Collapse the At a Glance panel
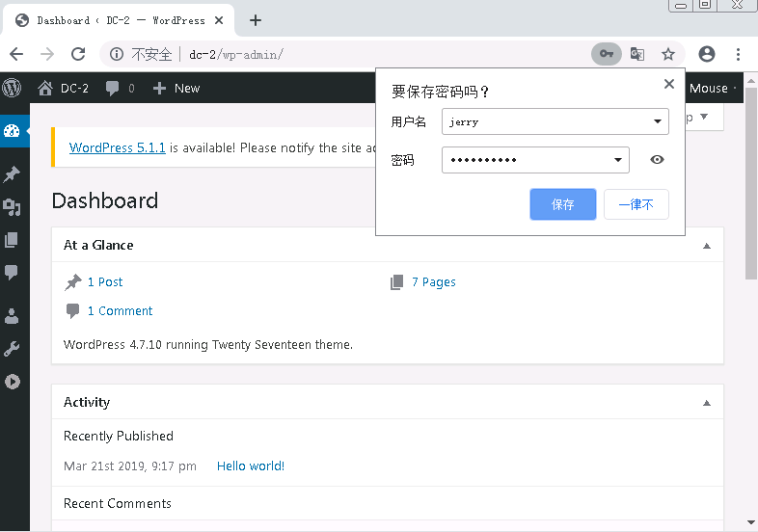The width and height of the screenshot is (758, 532). point(706,246)
